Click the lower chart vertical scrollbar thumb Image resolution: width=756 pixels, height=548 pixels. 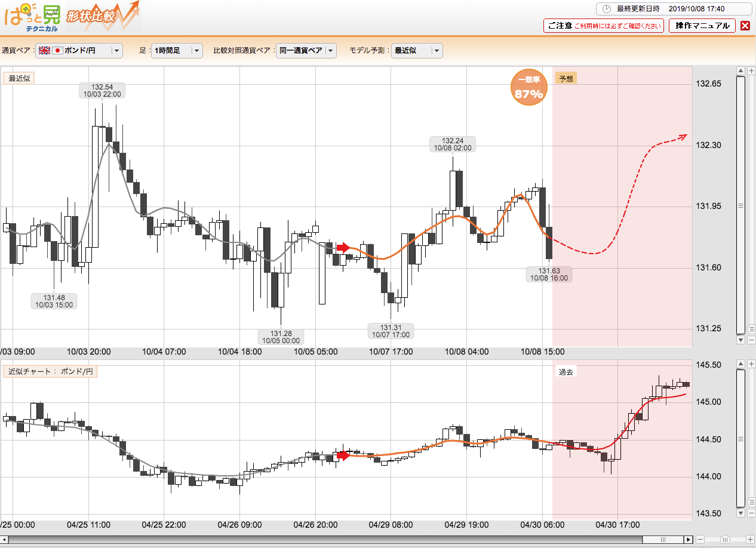pos(740,438)
